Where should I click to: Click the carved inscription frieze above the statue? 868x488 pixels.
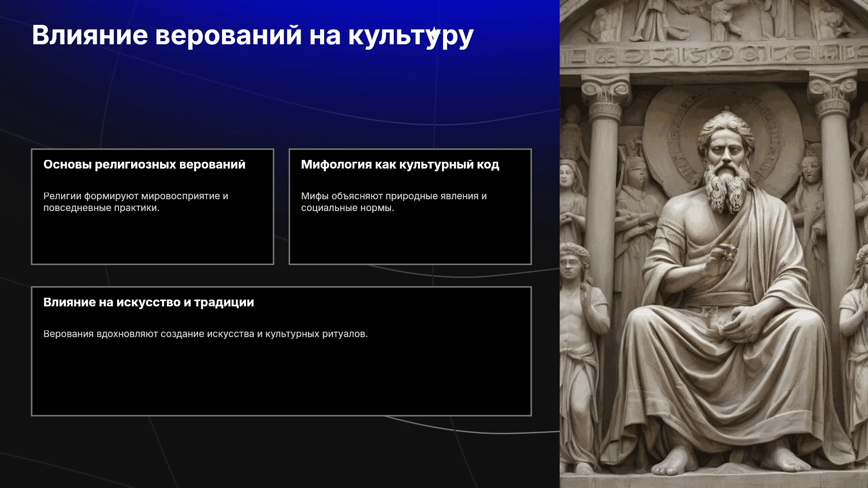pos(713,56)
